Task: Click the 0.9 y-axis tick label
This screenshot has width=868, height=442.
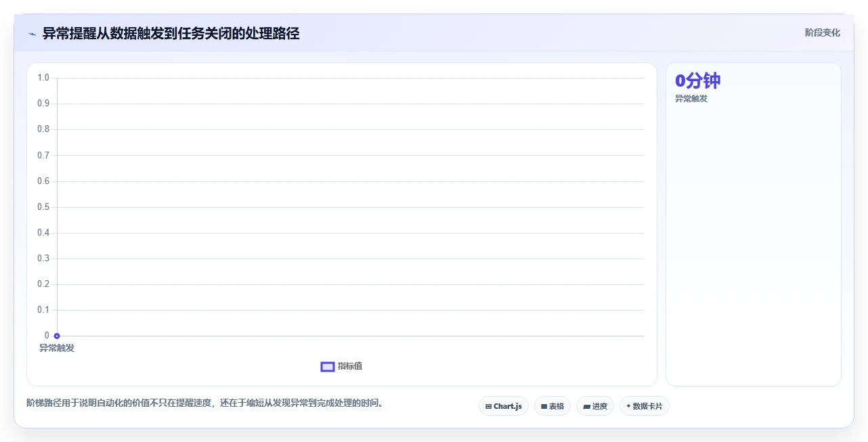Action: click(x=43, y=104)
